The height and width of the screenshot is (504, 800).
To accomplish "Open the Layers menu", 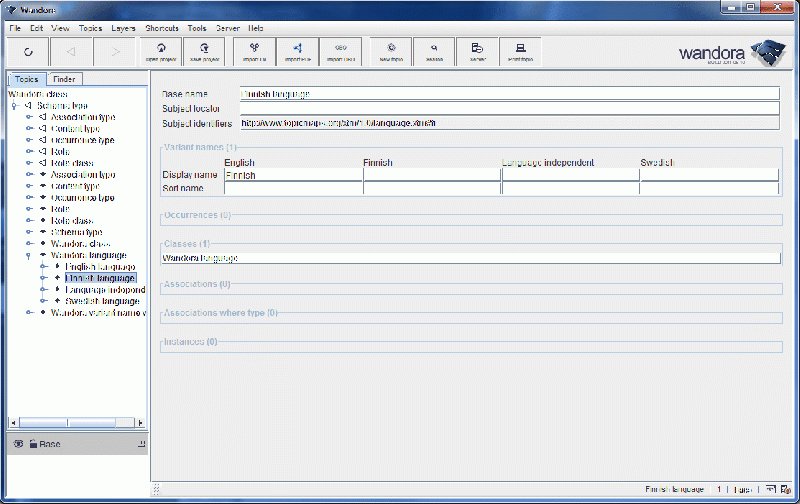I will click(123, 29).
